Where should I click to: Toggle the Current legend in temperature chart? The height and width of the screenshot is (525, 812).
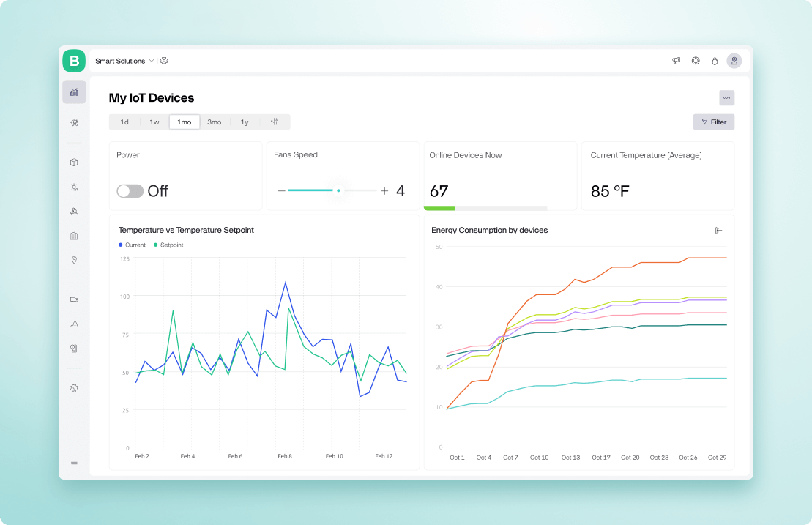point(132,245)
